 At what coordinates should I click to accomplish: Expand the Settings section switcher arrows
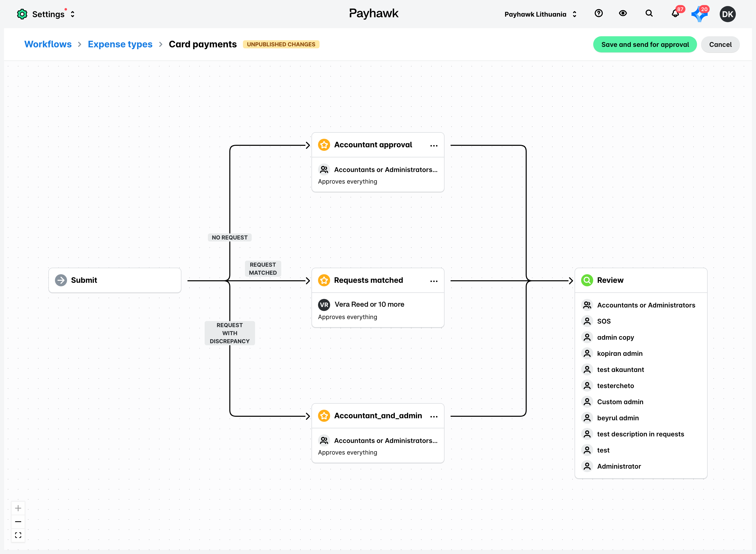coord(73,14)
